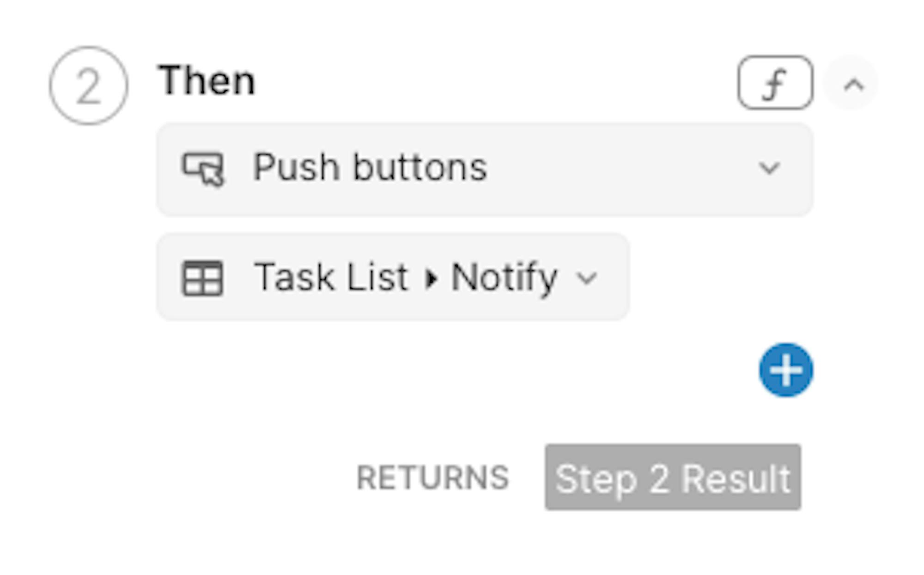Viewport: 924px width, 575px height.
Task: Click the word Result in gray chip
Action: 736,479
